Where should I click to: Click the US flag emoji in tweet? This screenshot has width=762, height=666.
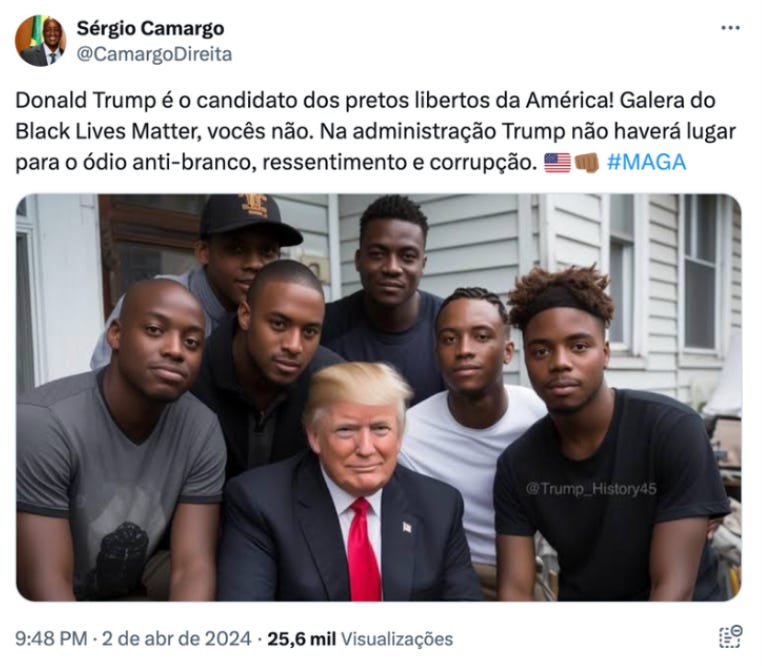[x=557, y=162]
